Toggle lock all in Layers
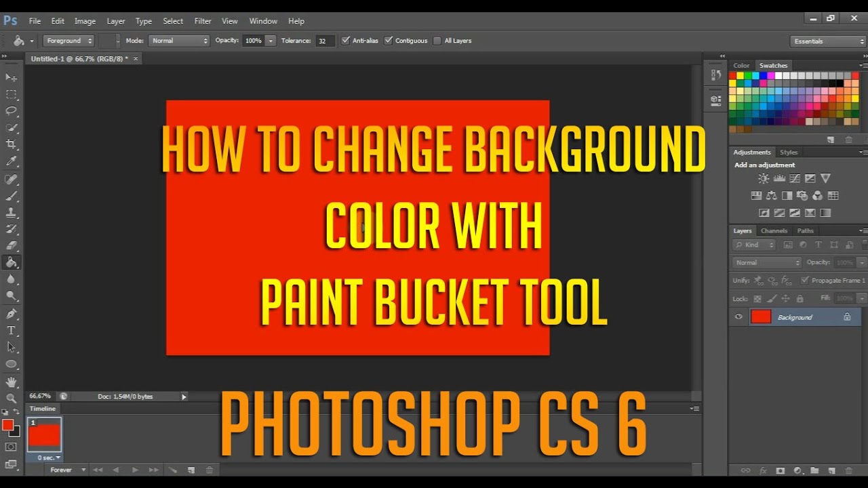 [x=800, y=298]
